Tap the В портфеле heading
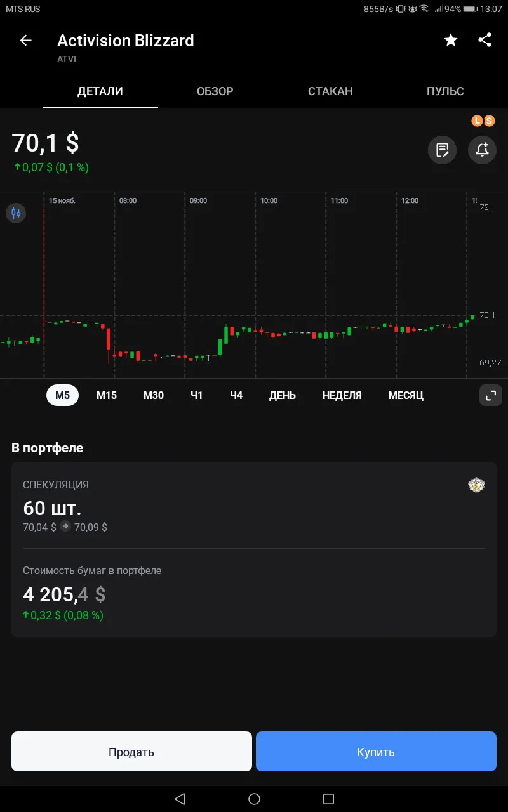Screen dimensions: 508x812 coord(48,448)
